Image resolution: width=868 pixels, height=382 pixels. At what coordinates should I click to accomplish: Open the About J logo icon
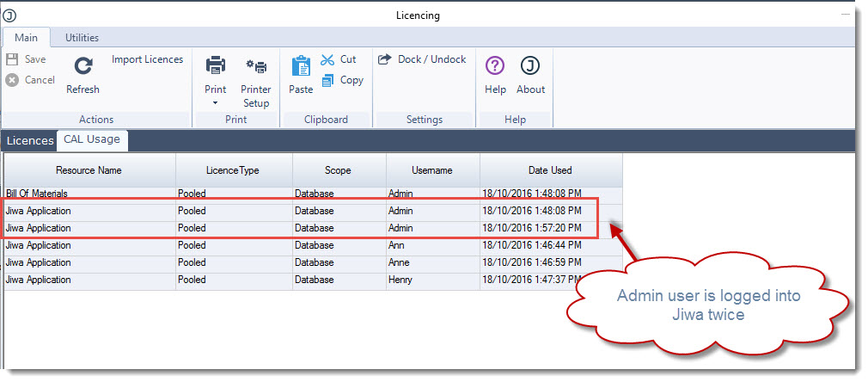click(x=530, y=65)
